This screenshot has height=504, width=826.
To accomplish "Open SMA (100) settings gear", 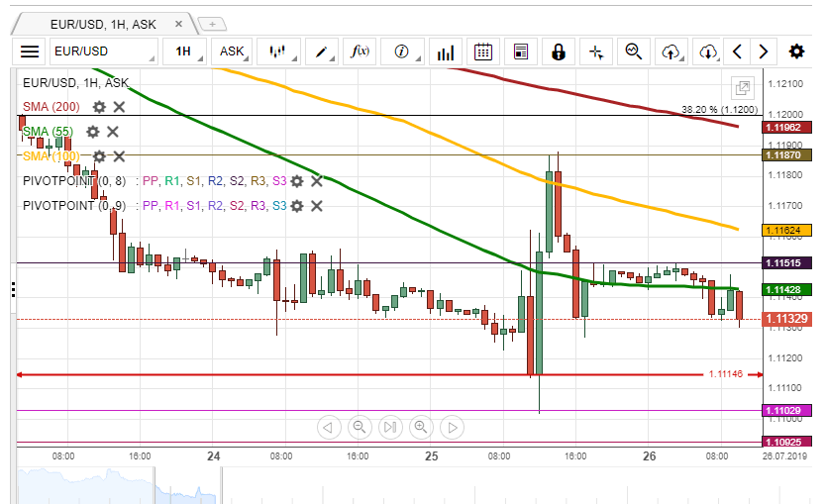I will [x=99, y=156].
